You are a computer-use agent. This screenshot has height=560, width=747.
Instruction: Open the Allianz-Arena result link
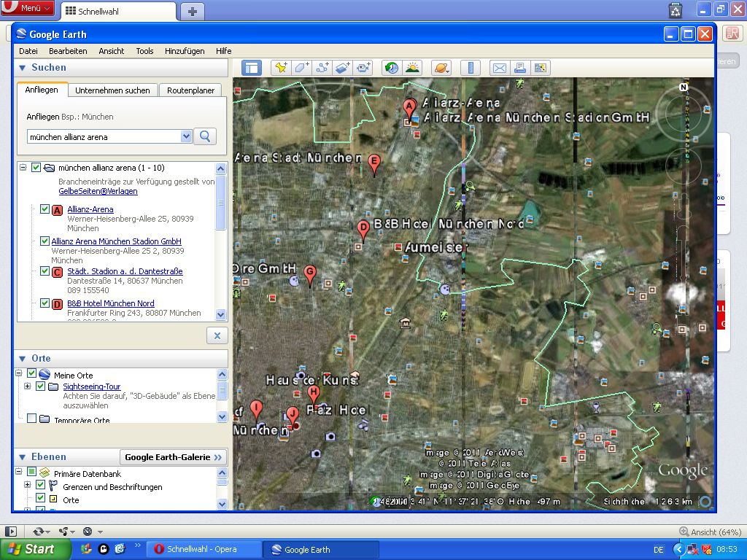[x=90, y=209]
